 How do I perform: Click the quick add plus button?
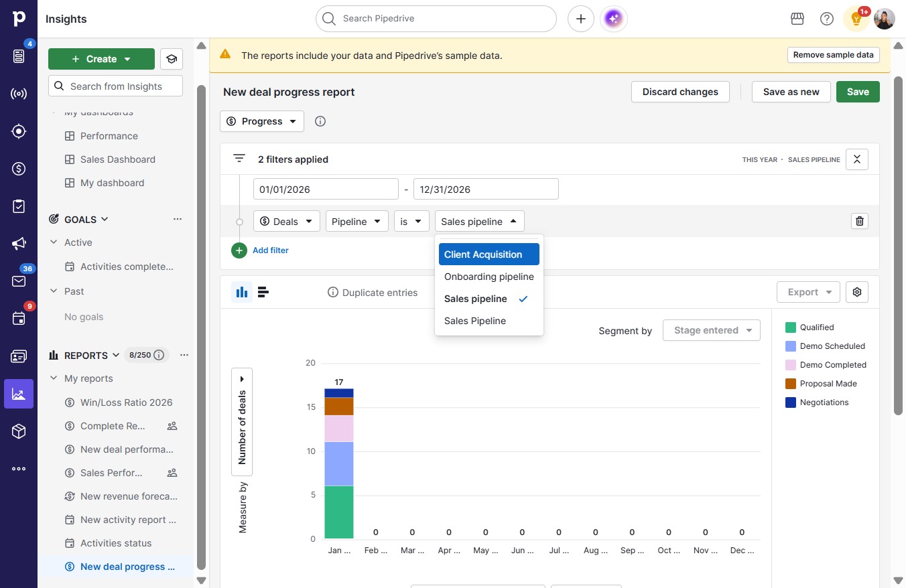(581, 19)
